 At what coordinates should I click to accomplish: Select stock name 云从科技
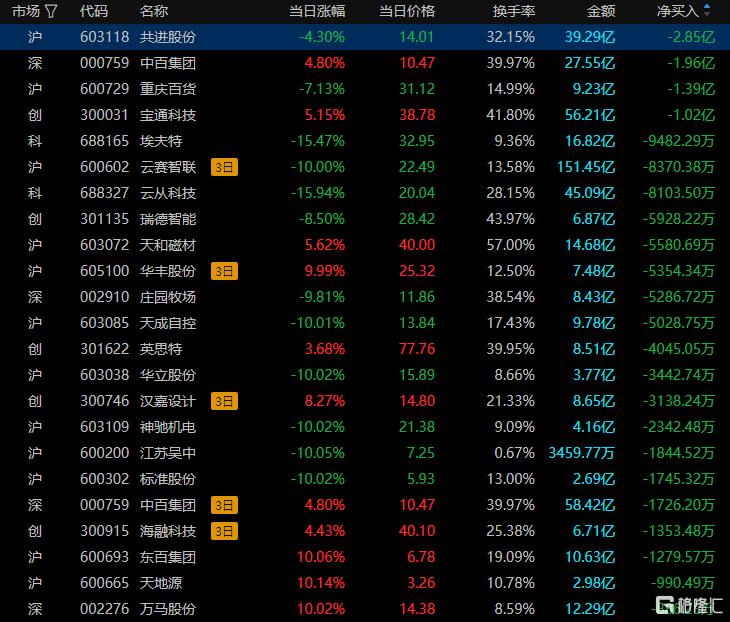[168, 193]
